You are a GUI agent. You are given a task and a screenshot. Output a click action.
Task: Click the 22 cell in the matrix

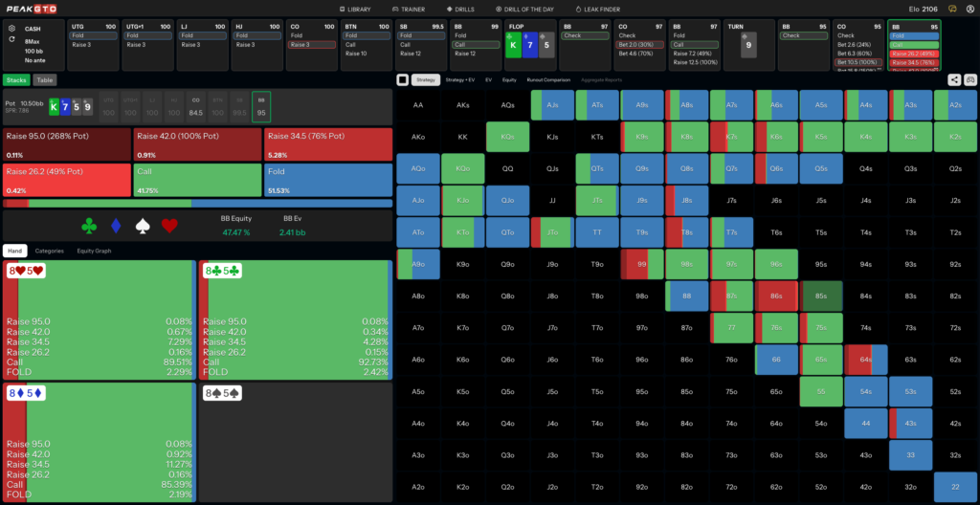(955, 488)
